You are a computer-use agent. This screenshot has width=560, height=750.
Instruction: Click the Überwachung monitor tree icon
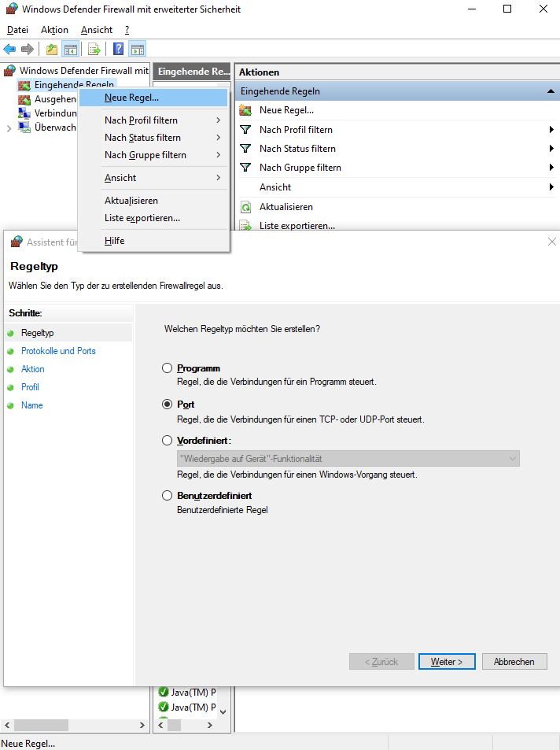24,127
